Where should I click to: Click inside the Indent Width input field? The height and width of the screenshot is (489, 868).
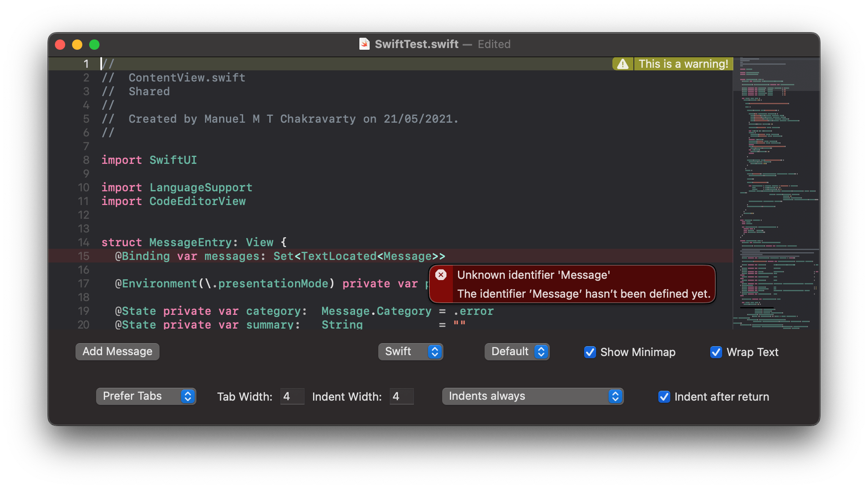(x=401, y=396)
